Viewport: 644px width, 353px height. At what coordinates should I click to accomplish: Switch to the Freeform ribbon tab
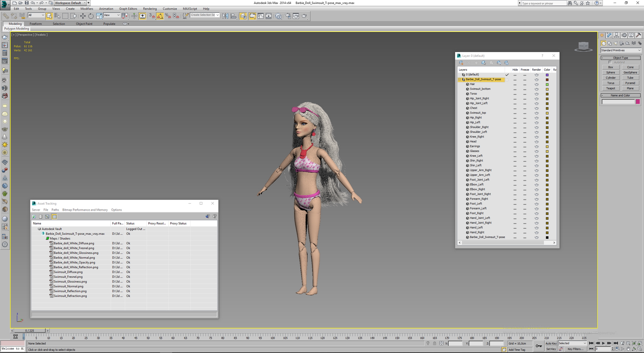[x=36, y=24]
